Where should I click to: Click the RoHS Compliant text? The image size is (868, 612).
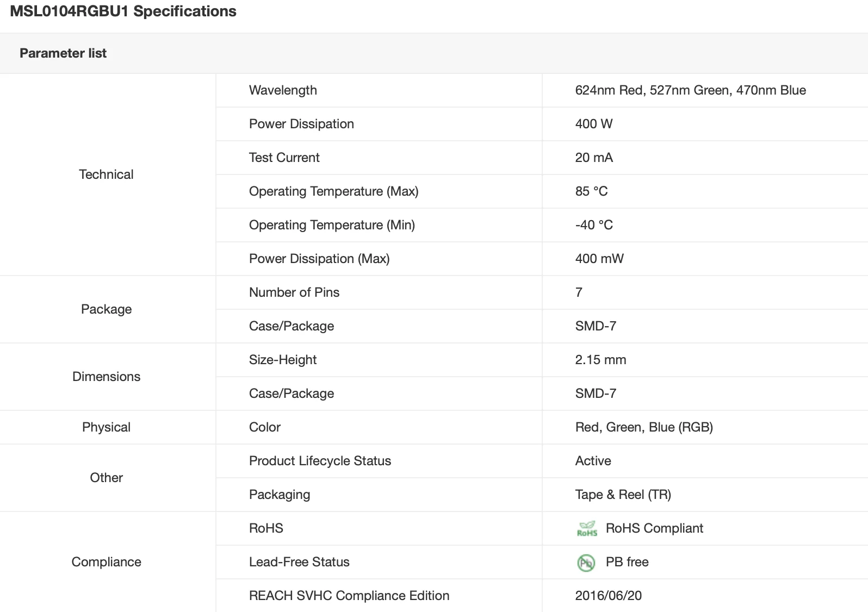(654, 528)
